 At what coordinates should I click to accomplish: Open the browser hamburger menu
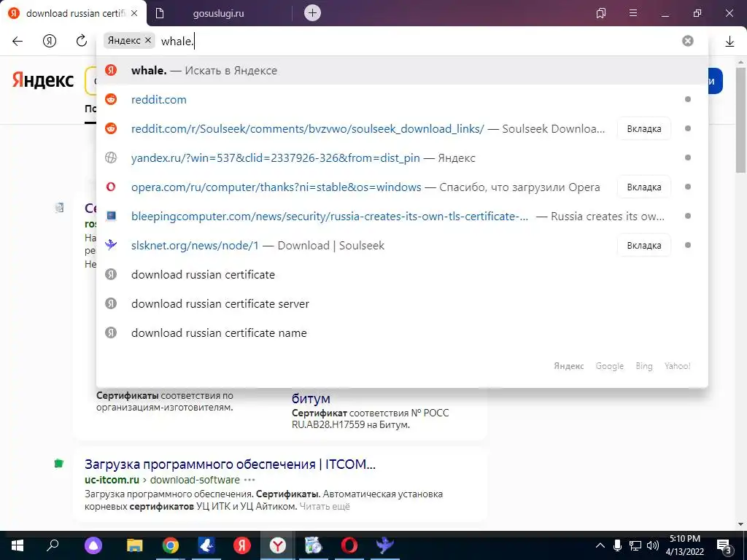pyautogui.click(x=633, y=13)
